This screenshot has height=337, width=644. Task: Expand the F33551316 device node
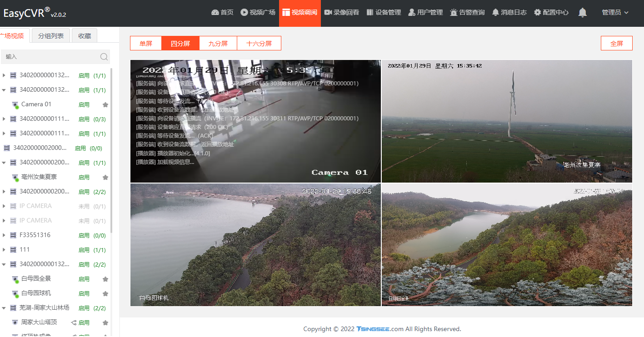(x=4, y=235)
